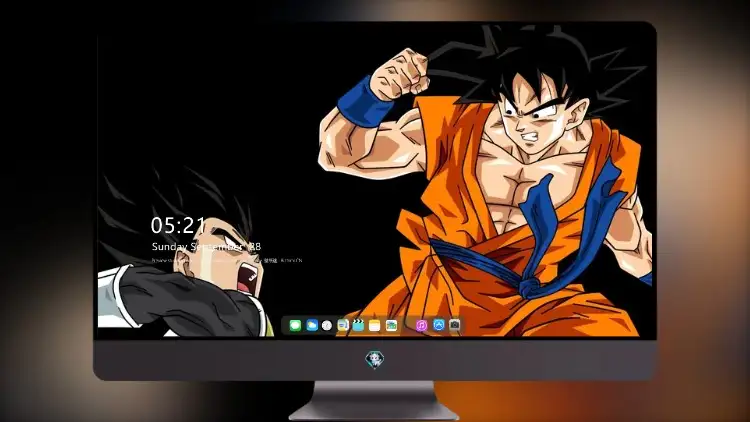Open the yellow Notes app in the dock
The width and height of the screenshot is (750, 422).
(x=375, y=325)
